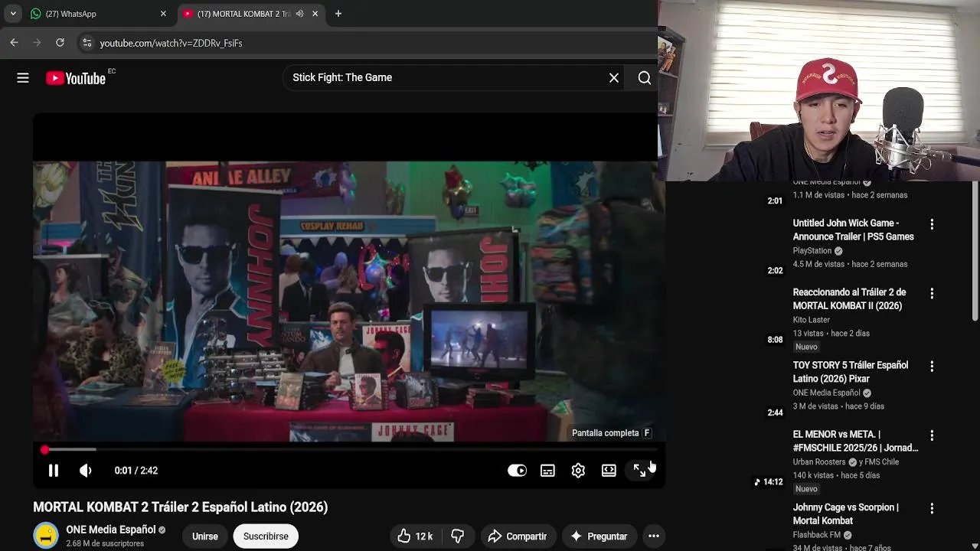
Task: Open options for TOY STORY 5 video
Action: pyautogui.click(x=932, y=367)
